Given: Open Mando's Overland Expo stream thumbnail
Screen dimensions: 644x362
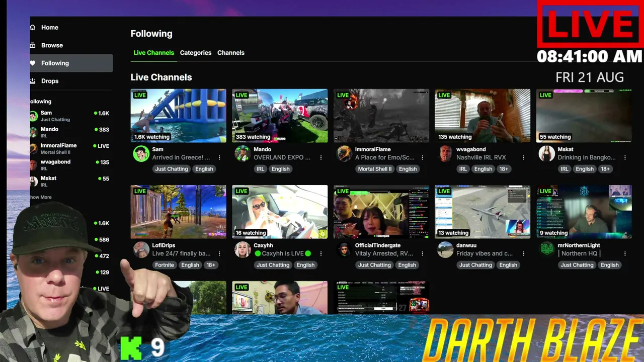Looking at the screenshot, I should [280, 116].
